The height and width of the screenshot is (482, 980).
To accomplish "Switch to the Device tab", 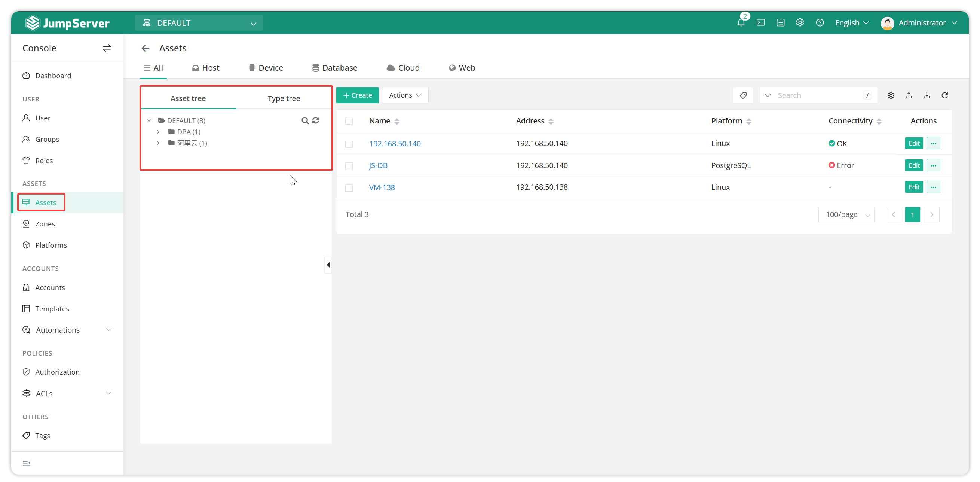I will [266, 68].
